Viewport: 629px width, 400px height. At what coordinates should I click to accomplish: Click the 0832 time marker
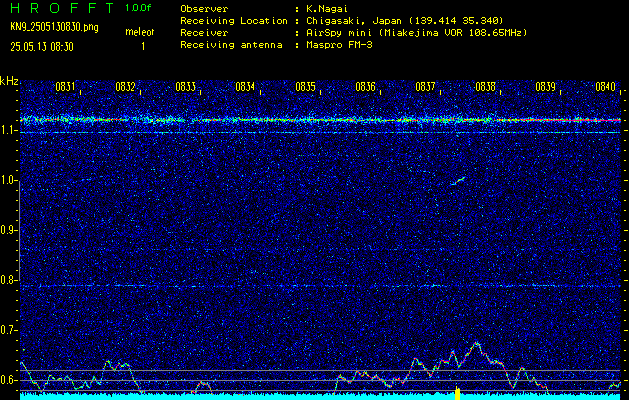tap(125, 86)
